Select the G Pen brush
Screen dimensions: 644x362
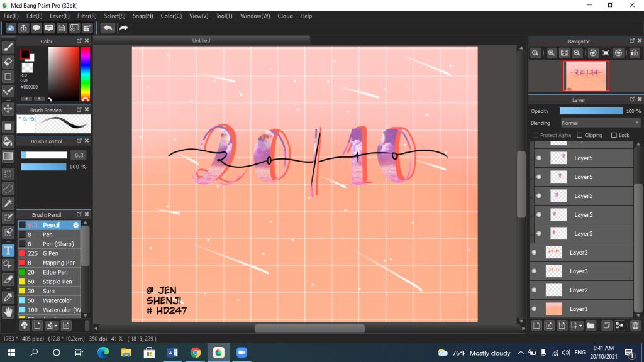coord(49,253)
